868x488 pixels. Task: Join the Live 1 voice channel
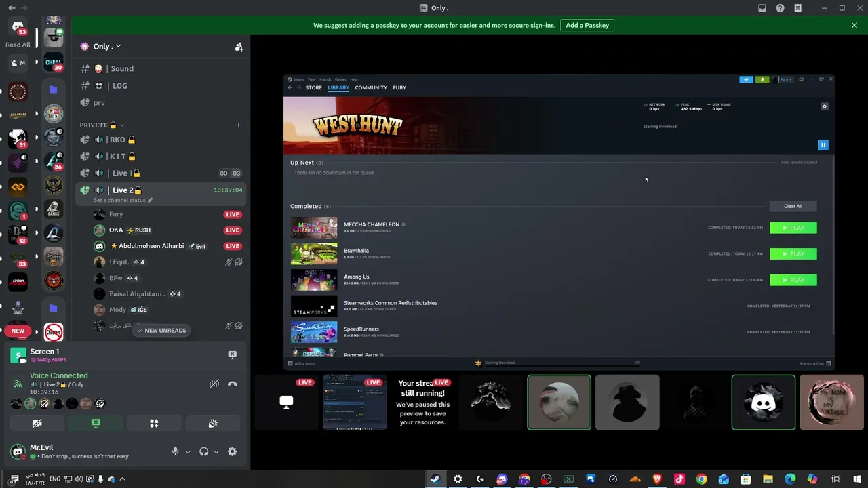(x=161, y=173)
